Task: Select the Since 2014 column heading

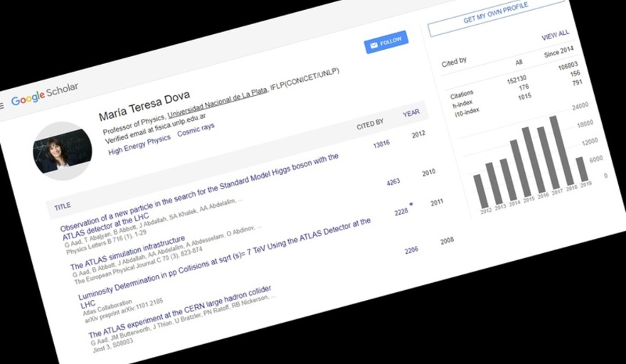Action: (x=558, y=53)
